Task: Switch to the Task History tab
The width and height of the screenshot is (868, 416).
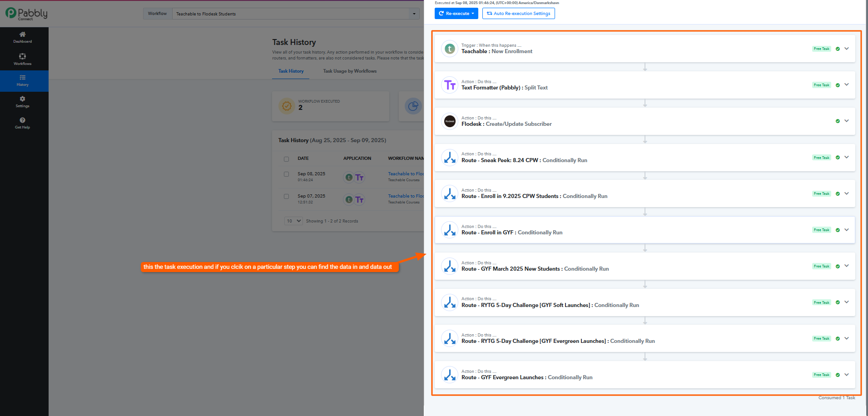Action: (291, 71)
